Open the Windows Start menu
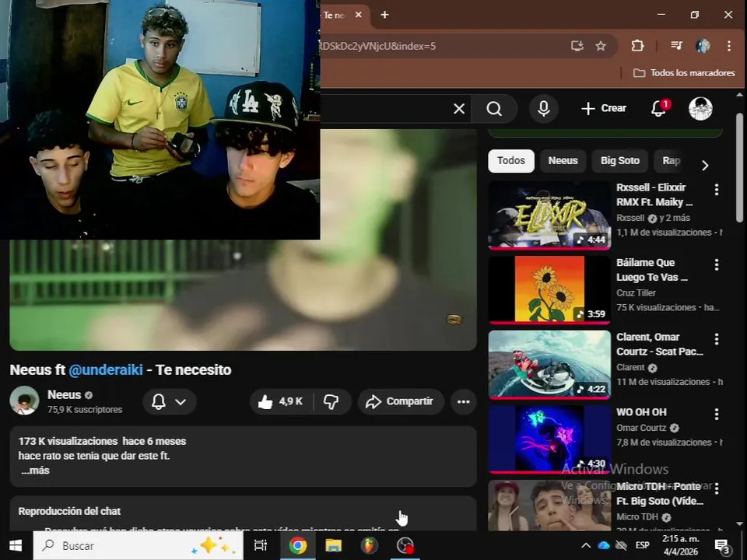 (16, 546)
